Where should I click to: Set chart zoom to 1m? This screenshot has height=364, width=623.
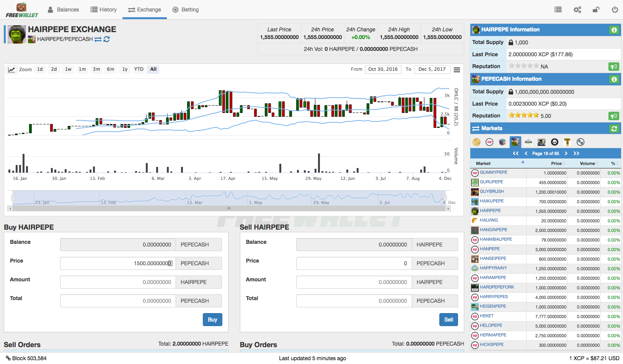tap(82, 69)
